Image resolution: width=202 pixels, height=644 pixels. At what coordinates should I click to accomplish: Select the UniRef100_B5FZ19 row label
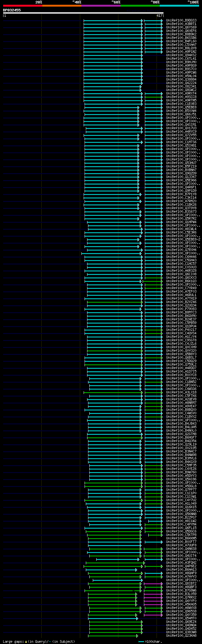point(181,166)
